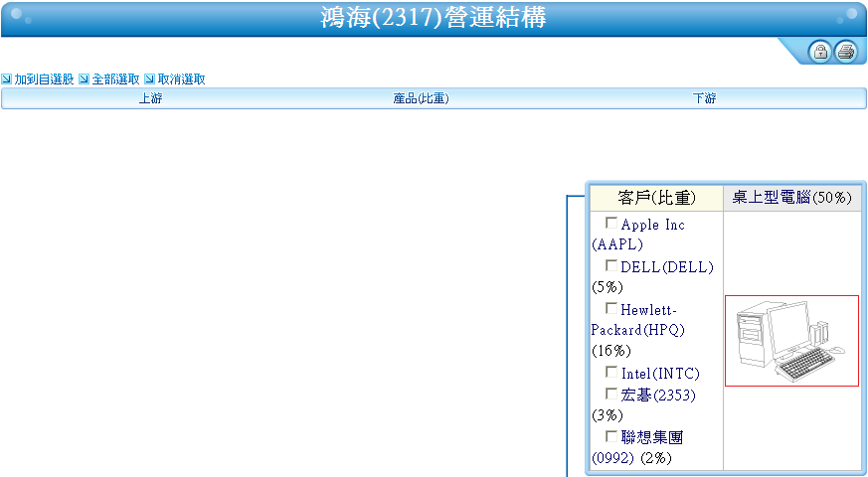Click the 下游 column header
Screen dimensions: 868x477
pyautogui.click(x=704, y=98)
